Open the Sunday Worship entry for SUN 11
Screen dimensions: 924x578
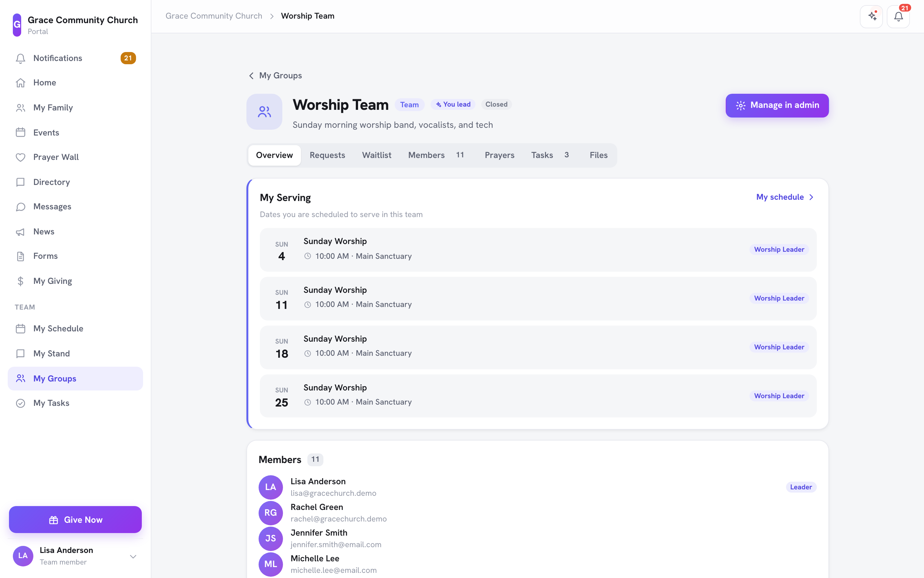(x=538, y=298)
